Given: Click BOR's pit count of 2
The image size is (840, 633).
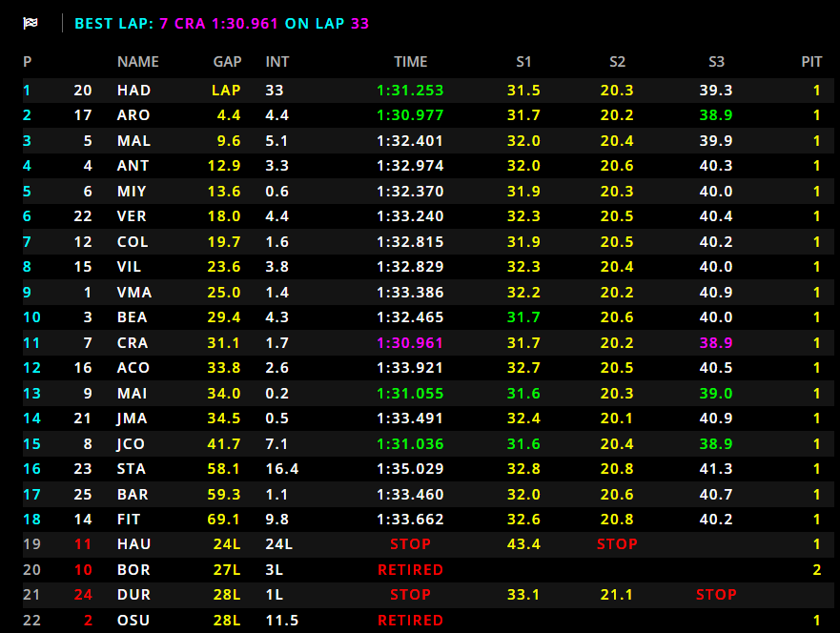Looking at the screenshot, I should [x=816, y=569].
